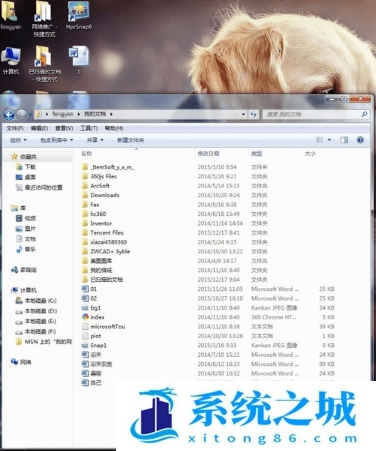Select the microsoftTou text file row
The width and height of the screenshot is (376, 451).
coord(104,326)
